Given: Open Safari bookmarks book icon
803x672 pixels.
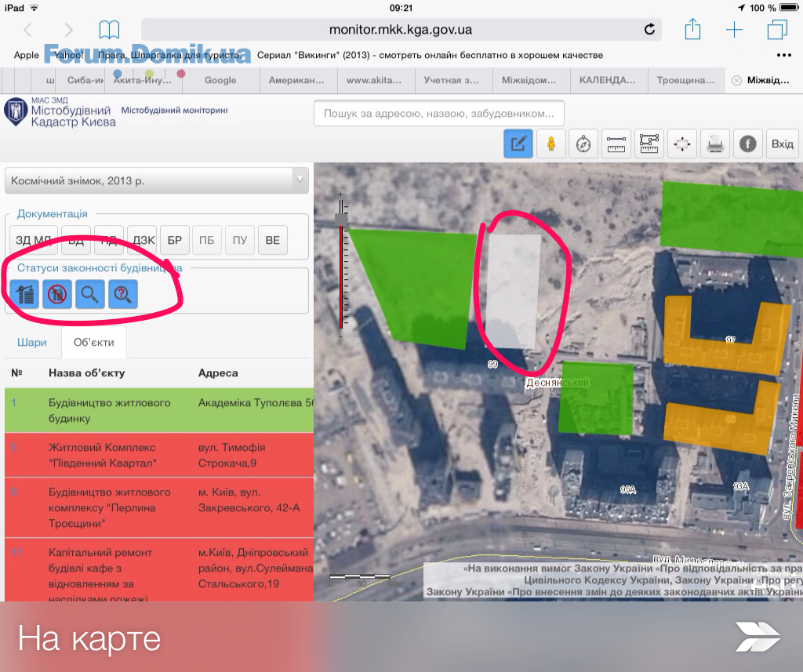Looking at the screenshot, I should (109, 30).
